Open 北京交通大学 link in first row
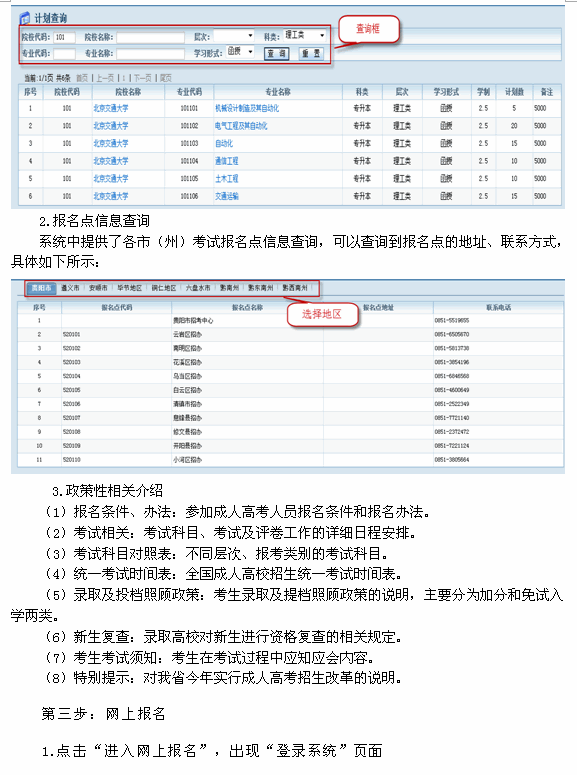Image resolution: width=577 pixels, height=775 pixels. click(111, 108)
